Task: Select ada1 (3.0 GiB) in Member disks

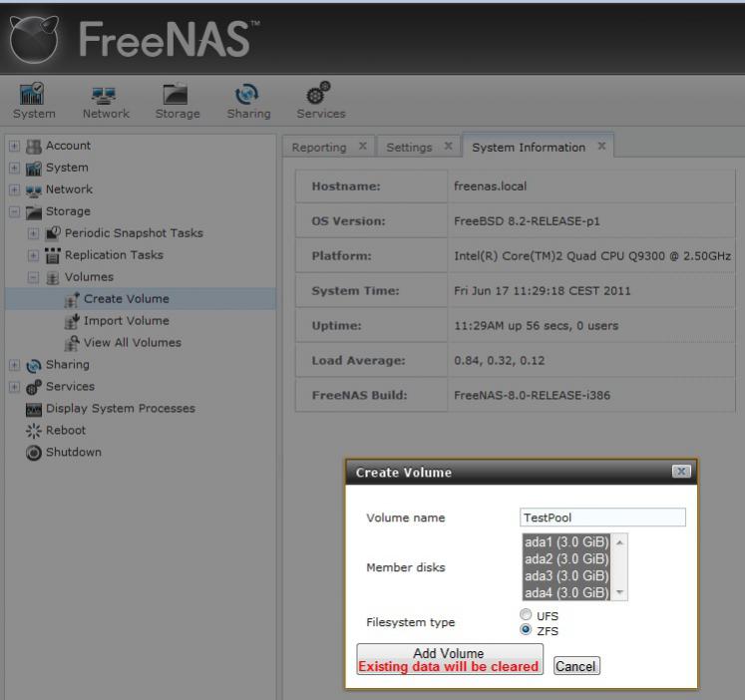Action: (566, 541)
